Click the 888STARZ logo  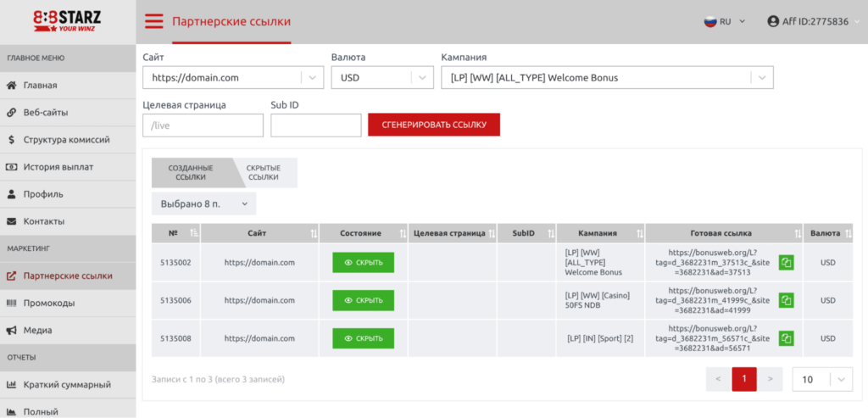pyautogui.click(x=68, y=21)
